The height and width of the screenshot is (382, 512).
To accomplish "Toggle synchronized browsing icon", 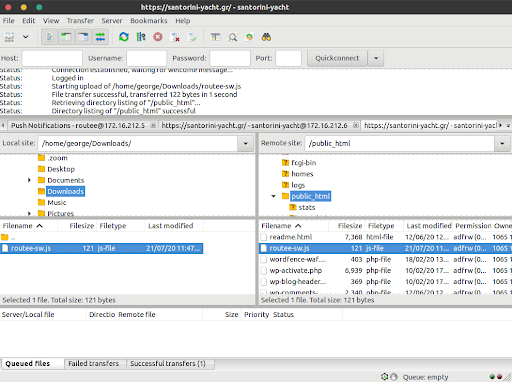I will tap(249, 37).
